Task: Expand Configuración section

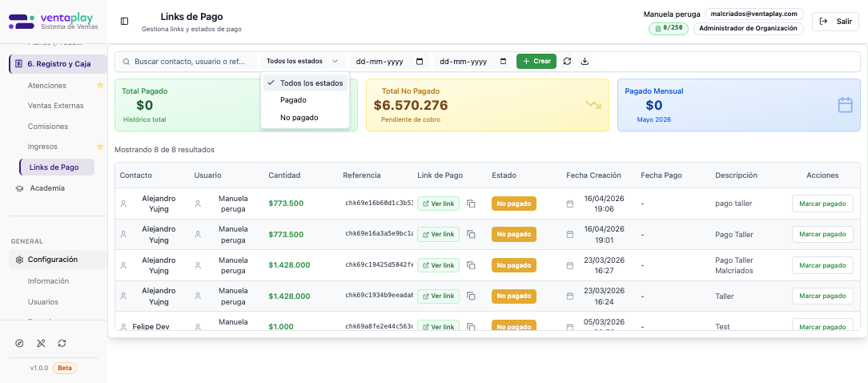Action: 58,260
